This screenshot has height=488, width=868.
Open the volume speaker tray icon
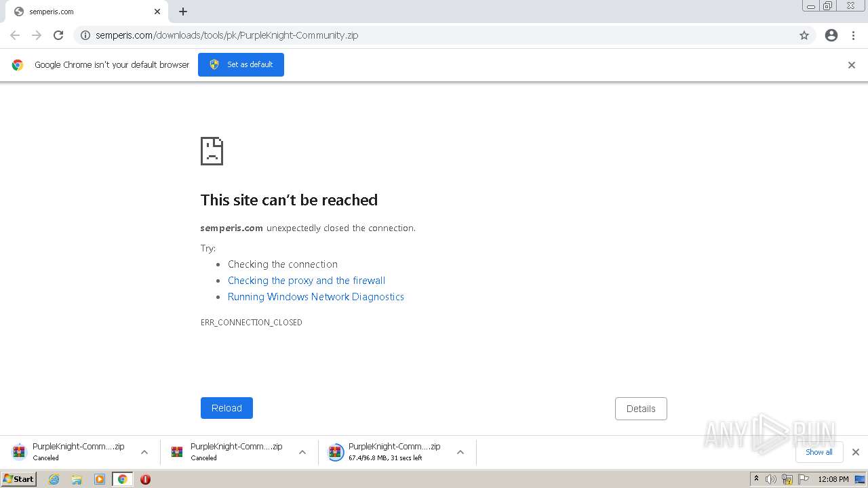pos(771,479)
